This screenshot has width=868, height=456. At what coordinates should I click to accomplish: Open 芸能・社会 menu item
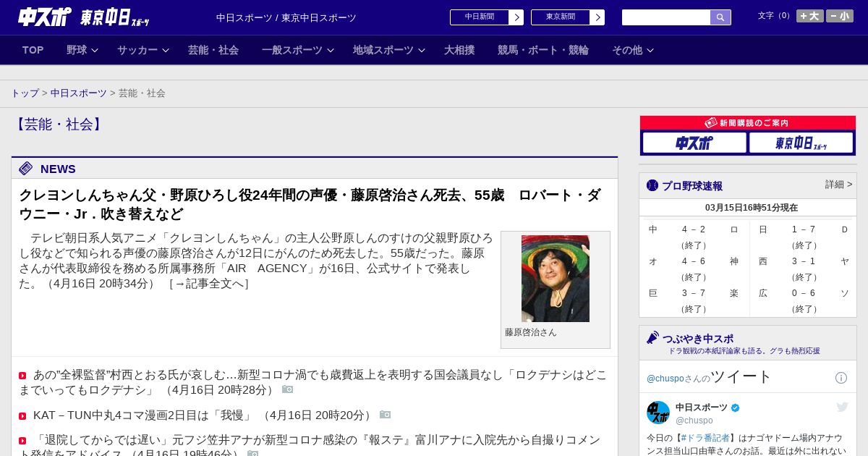pos(213,50)
